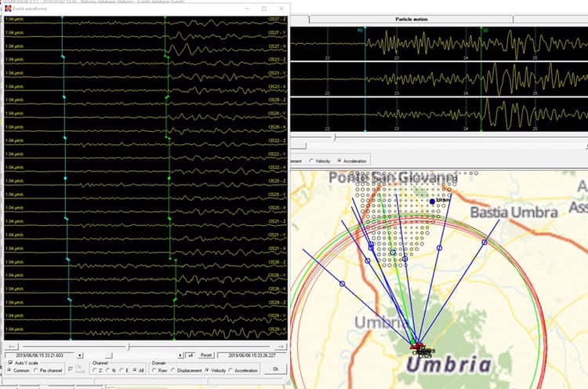Screen dimensions: 588x389
Task: Click the slider thumb under the three-component waveform pane
Action: (335, 137)
